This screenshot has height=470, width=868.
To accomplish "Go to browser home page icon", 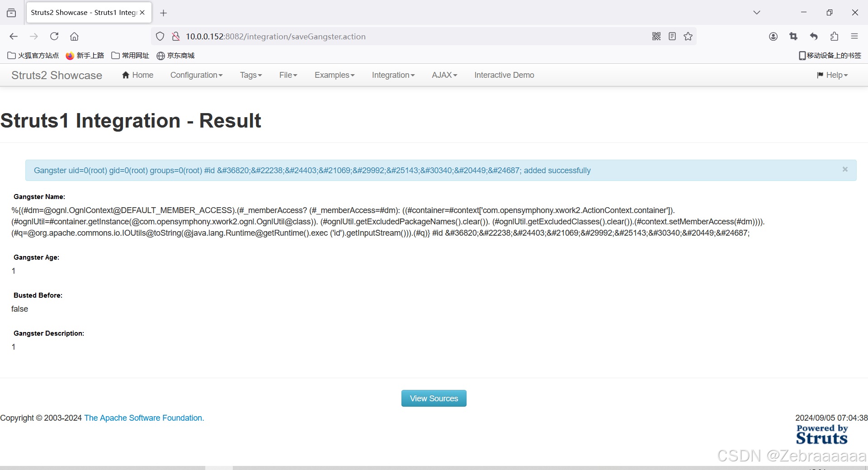I will tap(75, 37).
